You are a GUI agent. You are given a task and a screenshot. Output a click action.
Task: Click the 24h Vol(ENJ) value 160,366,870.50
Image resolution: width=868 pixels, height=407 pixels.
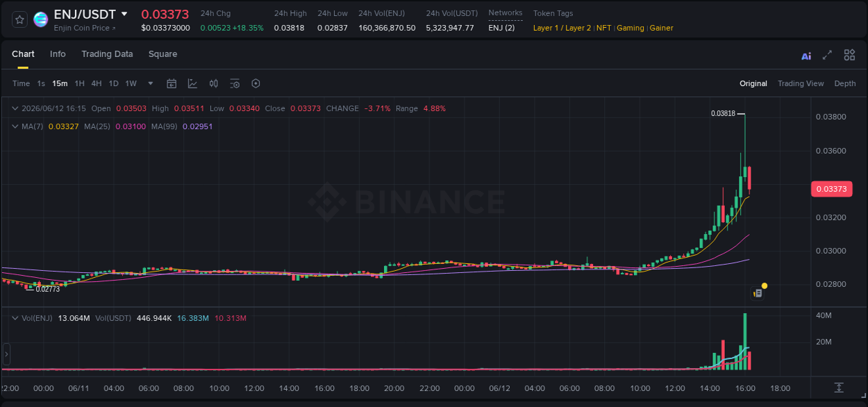coord(387,28)
